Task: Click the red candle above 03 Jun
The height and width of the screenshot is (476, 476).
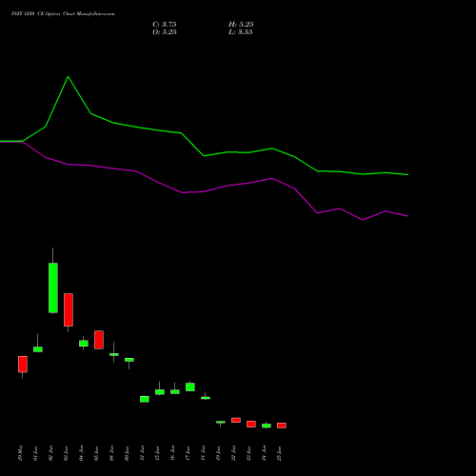Action: [x=69, y=309]
